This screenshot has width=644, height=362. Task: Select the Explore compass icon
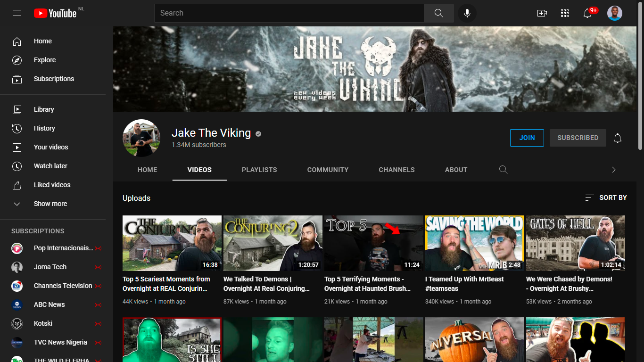point(17,60)
